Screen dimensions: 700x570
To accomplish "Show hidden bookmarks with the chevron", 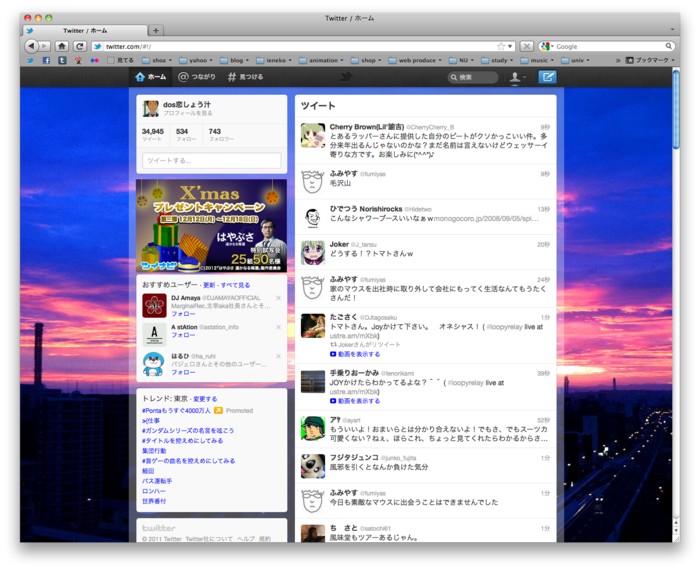I will (x=618, y=60).
